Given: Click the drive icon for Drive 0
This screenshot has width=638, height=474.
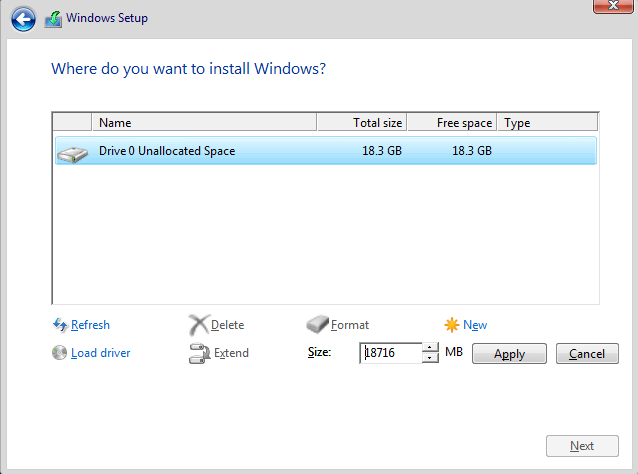Looking at the screenshot, I should (72, 154).
